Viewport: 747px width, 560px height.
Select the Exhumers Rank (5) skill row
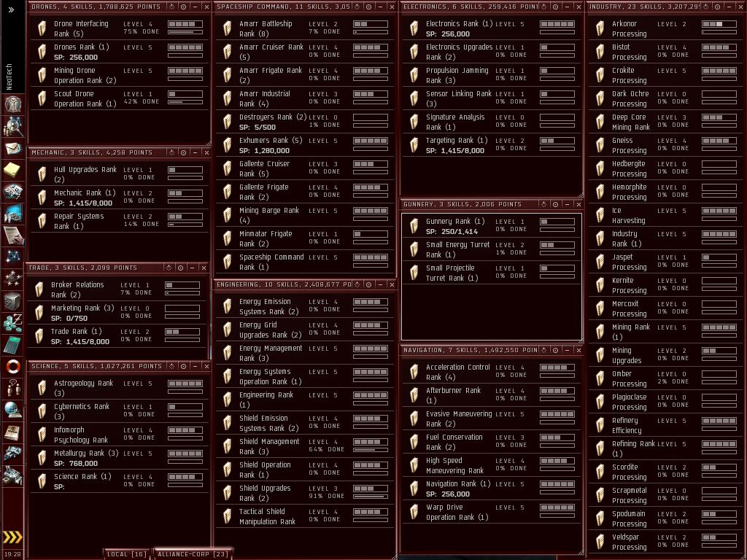click(306, 145)
